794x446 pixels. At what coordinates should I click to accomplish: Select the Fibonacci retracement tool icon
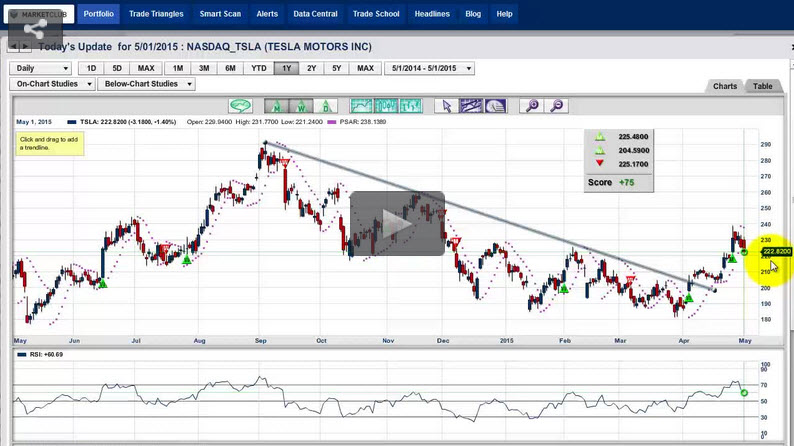click(495, 106)
